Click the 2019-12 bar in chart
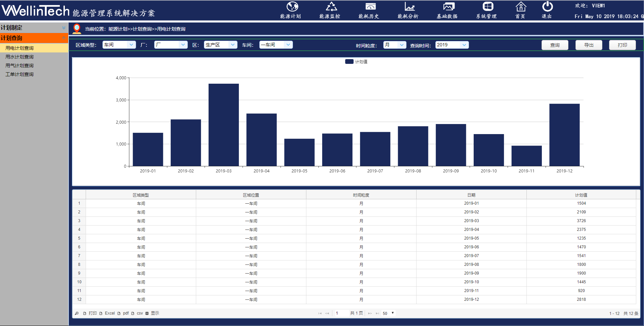Viewport: 644px width, 326px height. click(x=564, y=135)
